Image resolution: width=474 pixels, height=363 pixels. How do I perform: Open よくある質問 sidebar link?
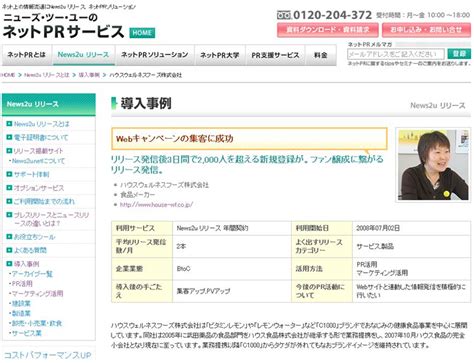pos(30,250)
